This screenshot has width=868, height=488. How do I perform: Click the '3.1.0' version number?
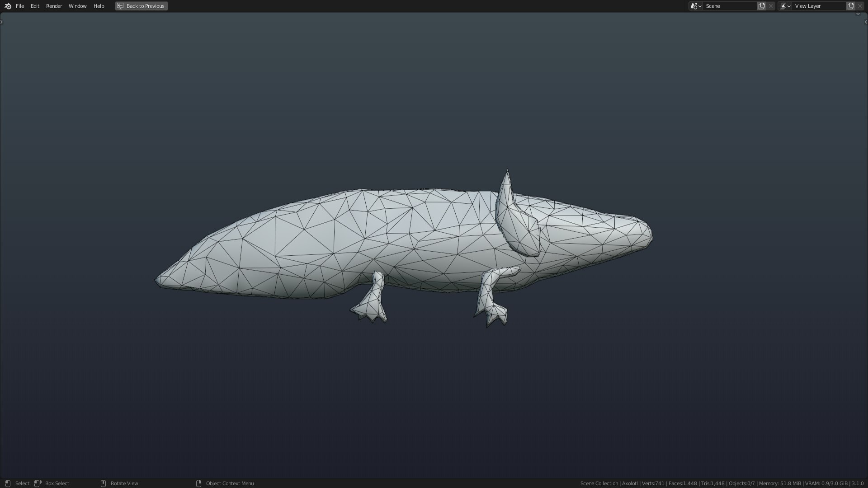pos(858,483)
